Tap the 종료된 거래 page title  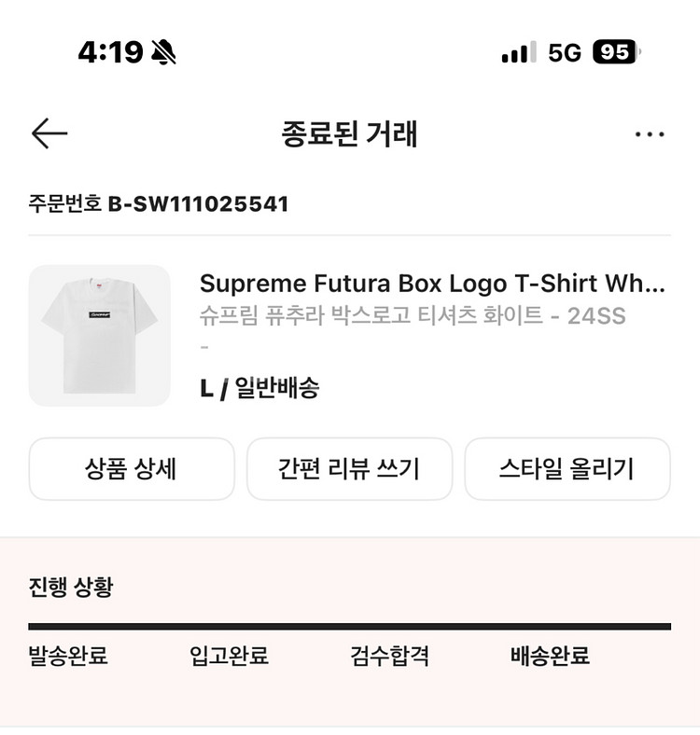click(349, 134)
